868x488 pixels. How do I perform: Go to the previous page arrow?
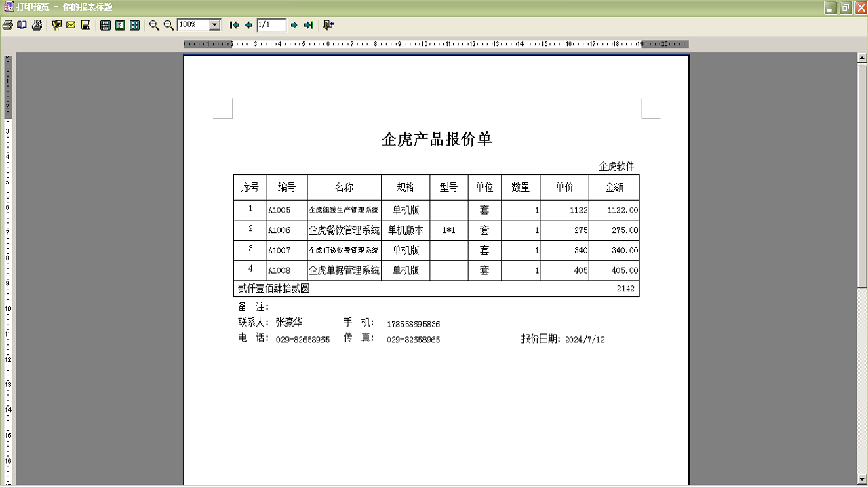[249, 24]
